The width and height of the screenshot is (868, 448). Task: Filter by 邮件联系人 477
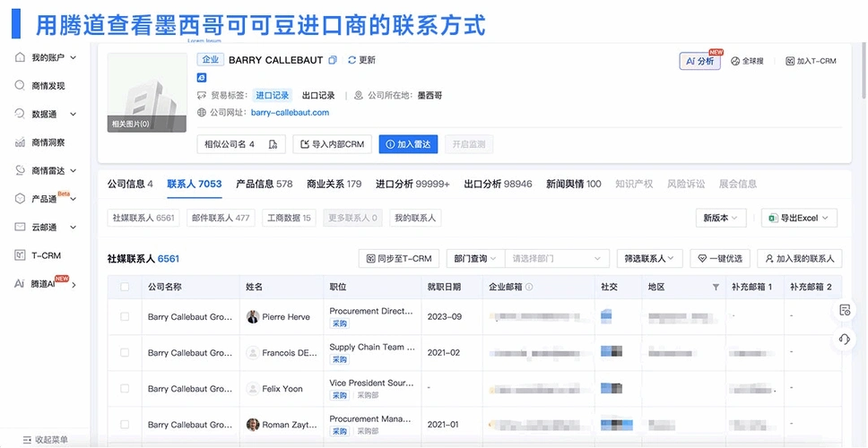[221, 218]
